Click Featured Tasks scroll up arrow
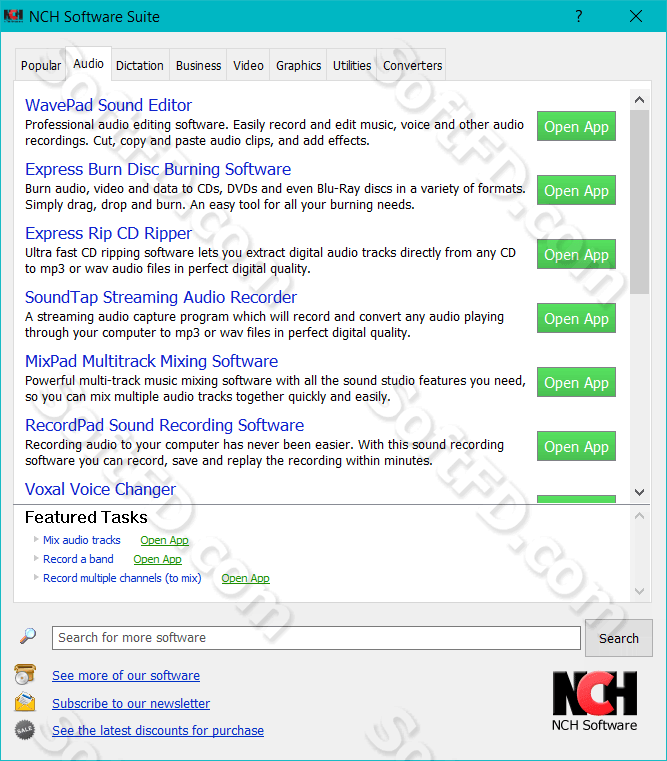667x761 pixels. 639,516
